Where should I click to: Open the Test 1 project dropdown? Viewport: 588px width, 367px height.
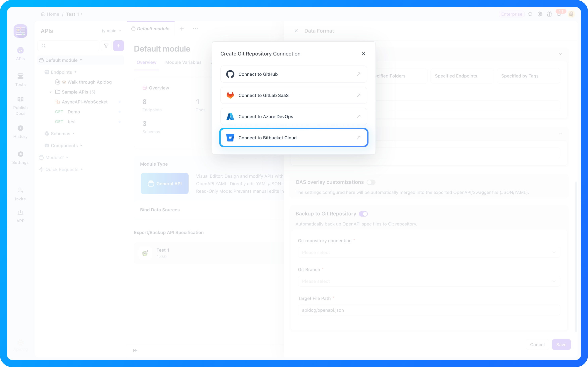[74, 14]
